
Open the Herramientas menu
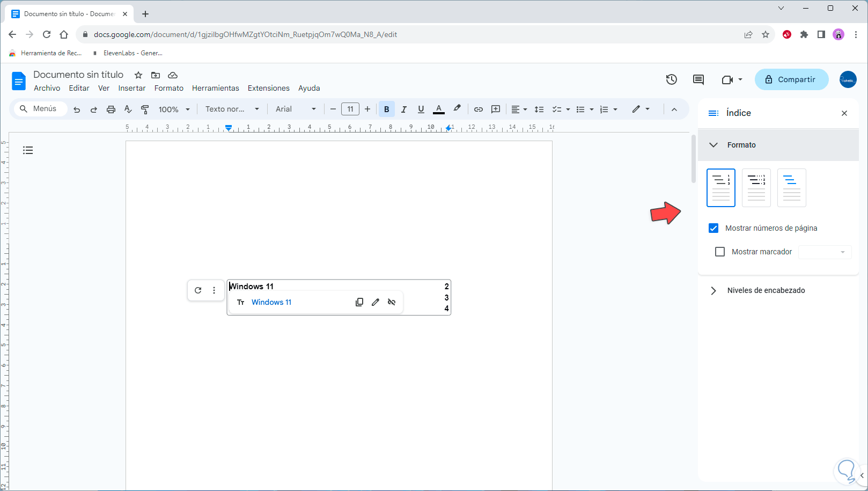pyautogui.click(x=216, y=89)
